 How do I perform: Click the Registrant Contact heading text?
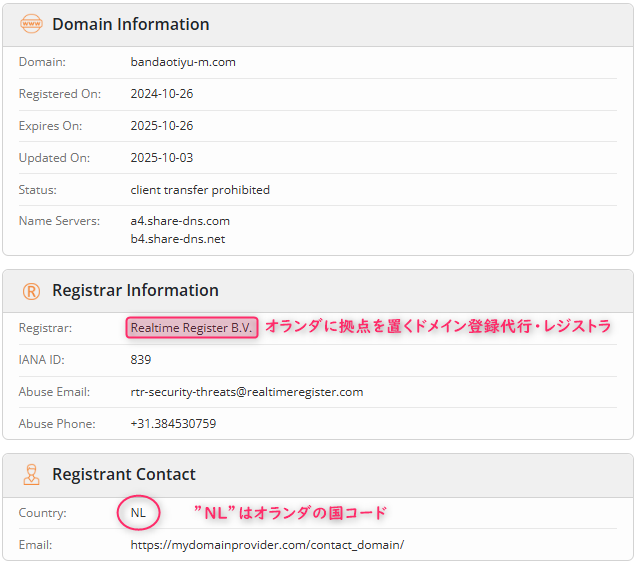point(124,475)
